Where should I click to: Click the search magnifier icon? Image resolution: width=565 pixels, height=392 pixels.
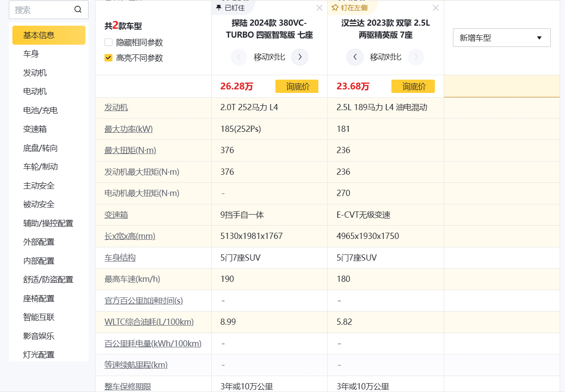coord(78,10)
